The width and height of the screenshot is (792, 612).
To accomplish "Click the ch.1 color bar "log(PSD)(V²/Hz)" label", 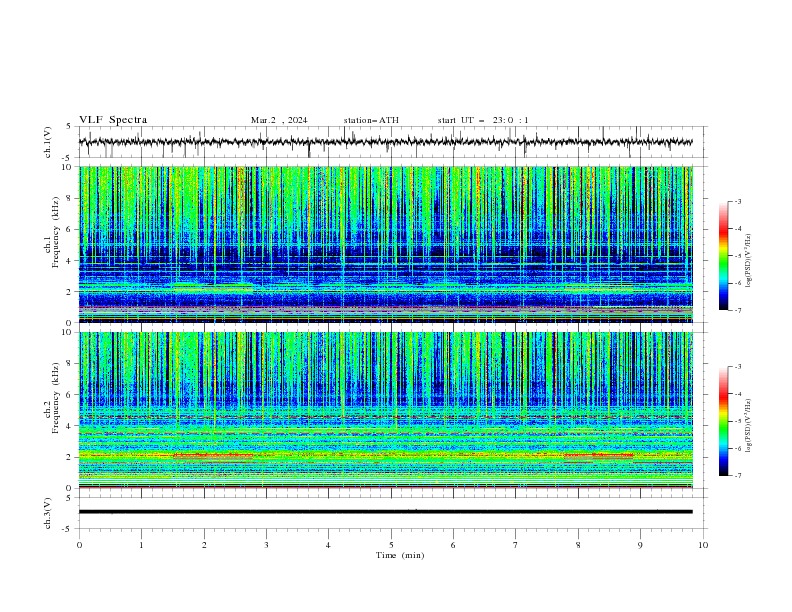I will 748,261.
